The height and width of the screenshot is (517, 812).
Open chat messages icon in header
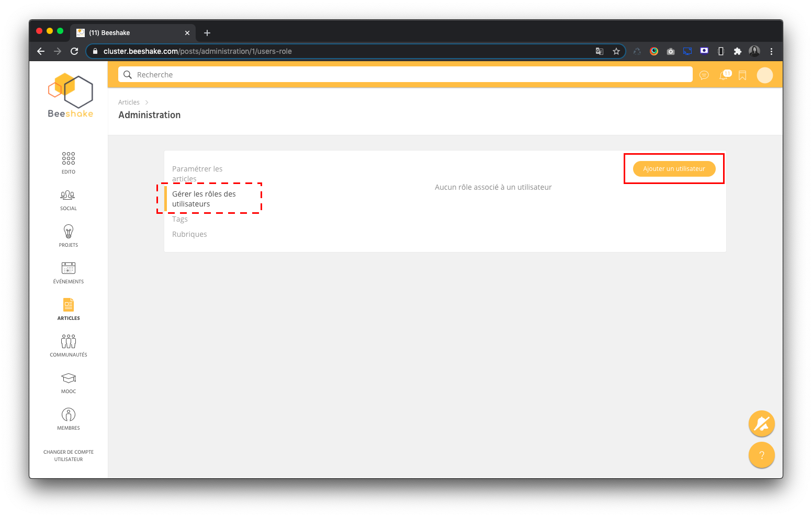pyautogui.click(x=704, y=75)
